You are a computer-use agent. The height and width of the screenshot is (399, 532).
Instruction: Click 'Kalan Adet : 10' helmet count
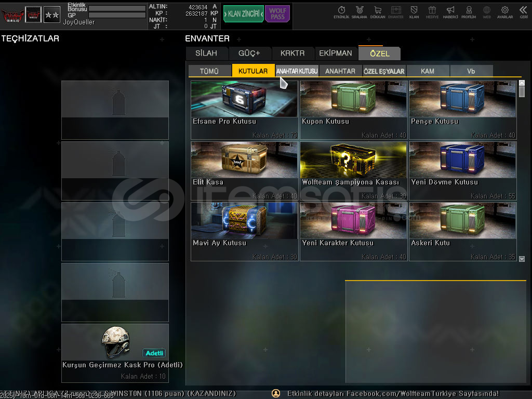point(143,376)
